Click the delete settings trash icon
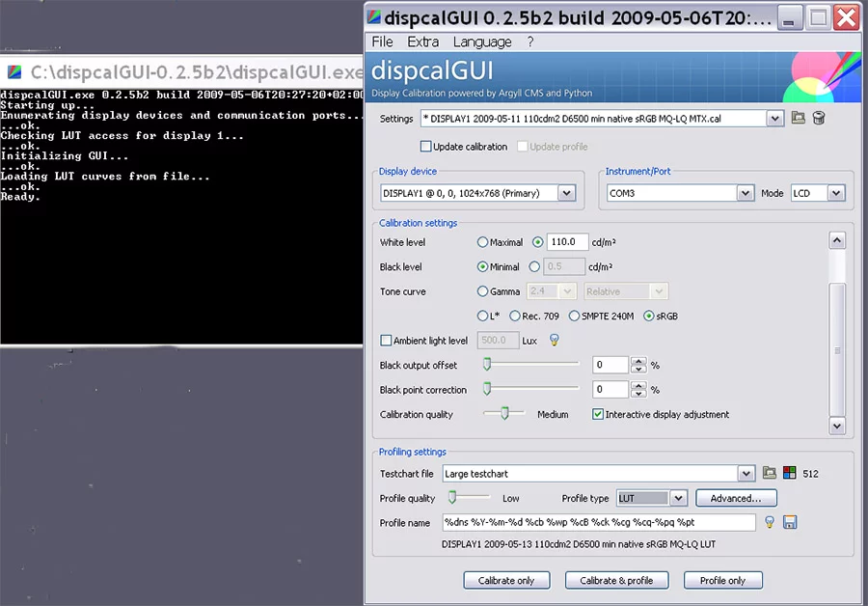 (x=819, y=118)
